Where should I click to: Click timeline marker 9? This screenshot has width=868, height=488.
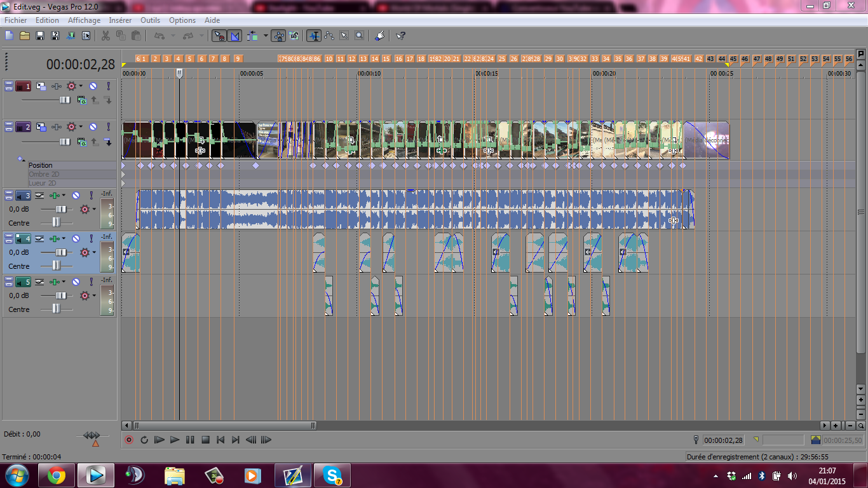click(x=238, y=58)
